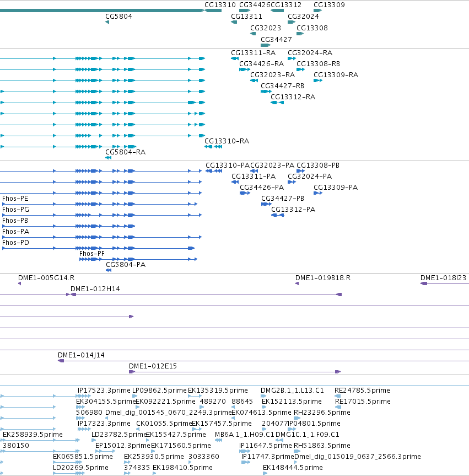Select transcript CG32023-RA

(x=272, y=74)
